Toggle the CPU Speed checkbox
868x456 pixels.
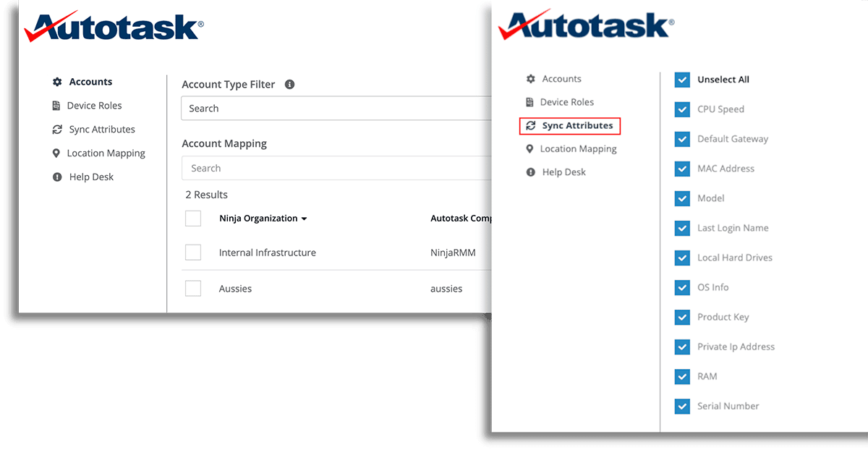point(681,109)
